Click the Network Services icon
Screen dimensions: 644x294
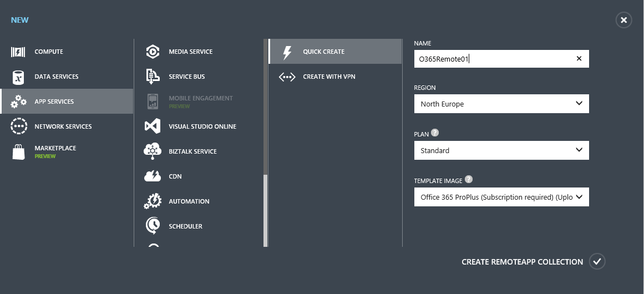(x=19, y=126)
